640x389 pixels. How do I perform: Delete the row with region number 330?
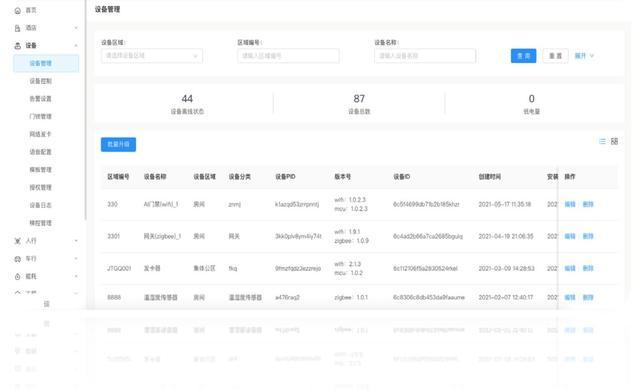(x=588, y=204)
